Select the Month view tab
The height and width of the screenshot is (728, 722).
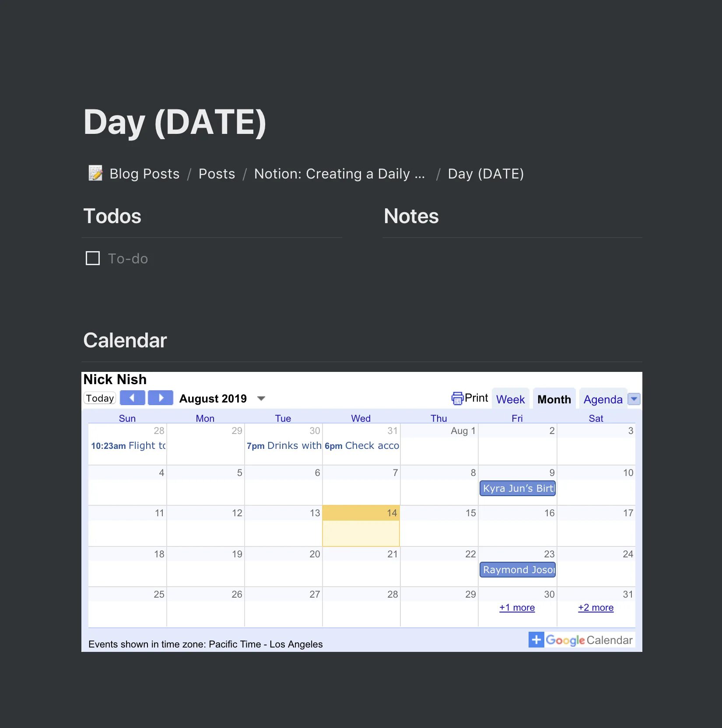(x=554, y=399)
